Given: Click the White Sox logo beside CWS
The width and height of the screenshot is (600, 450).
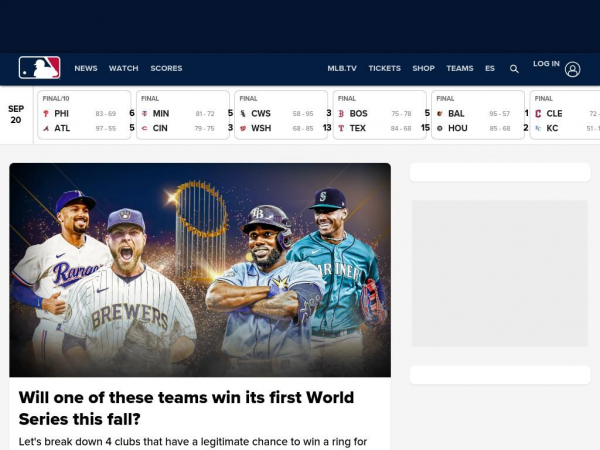Looking at the screenshot, I should click(x=243, y=114).
